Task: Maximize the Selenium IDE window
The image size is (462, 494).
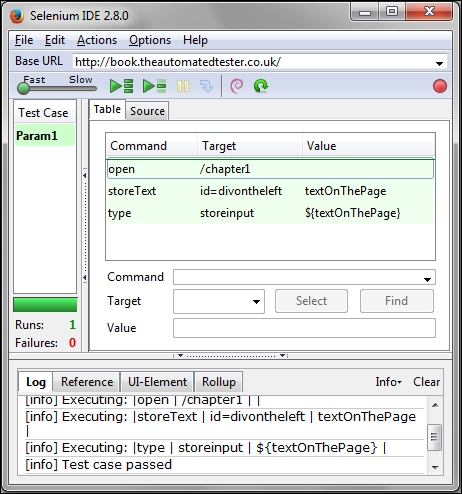Action: coord(392,12)
